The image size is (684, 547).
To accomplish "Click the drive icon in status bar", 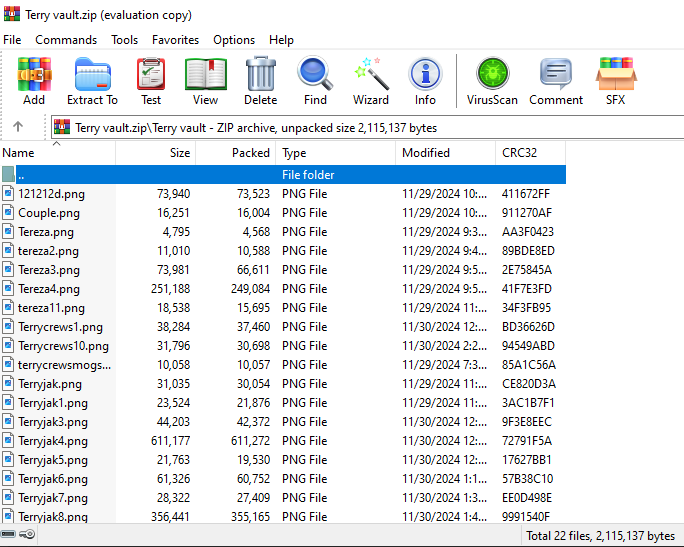I will pyautogui.click(x=8, y=534).
